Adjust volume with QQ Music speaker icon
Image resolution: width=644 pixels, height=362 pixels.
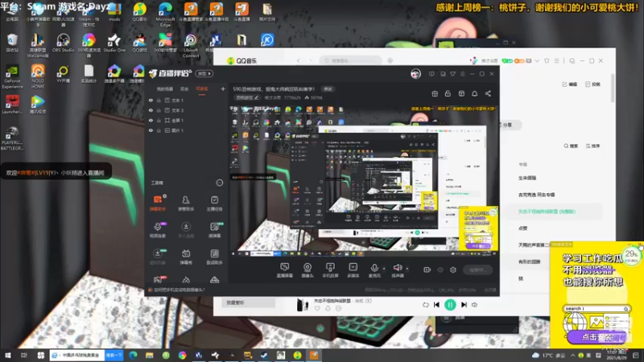[475, 305]
